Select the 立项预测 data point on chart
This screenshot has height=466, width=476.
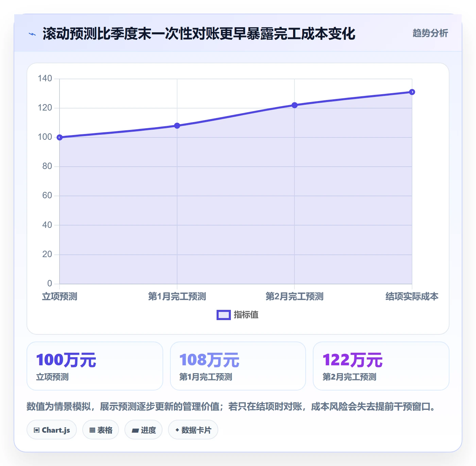[x=60, y=137]
